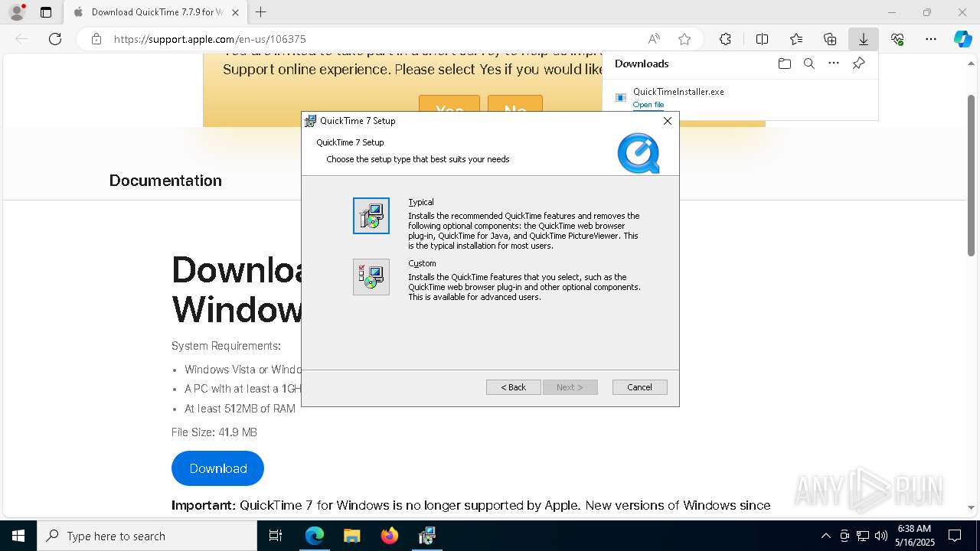Click the Cancel button in setup
Viewport: 980px width, 551px height.
(x=640, y=387)
